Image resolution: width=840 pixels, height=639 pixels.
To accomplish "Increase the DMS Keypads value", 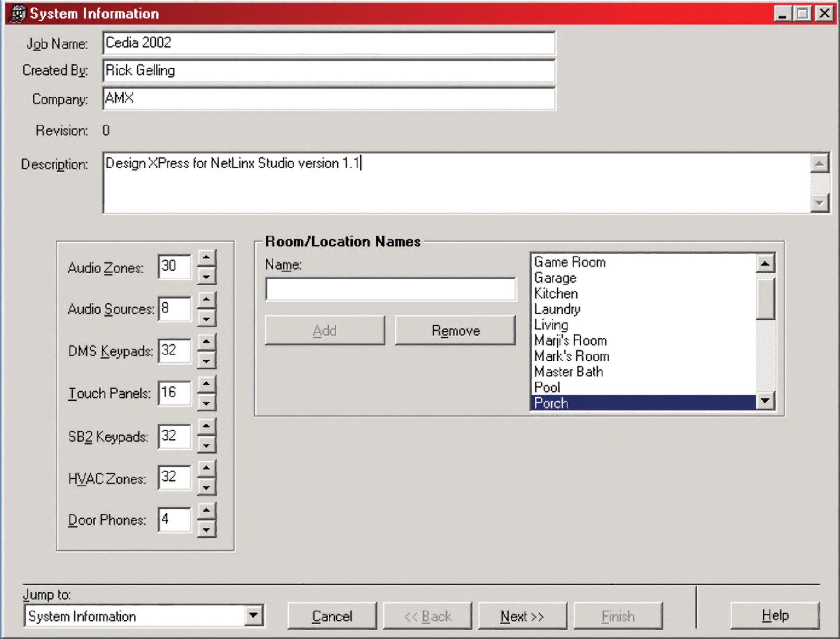I will click(206, 342).
